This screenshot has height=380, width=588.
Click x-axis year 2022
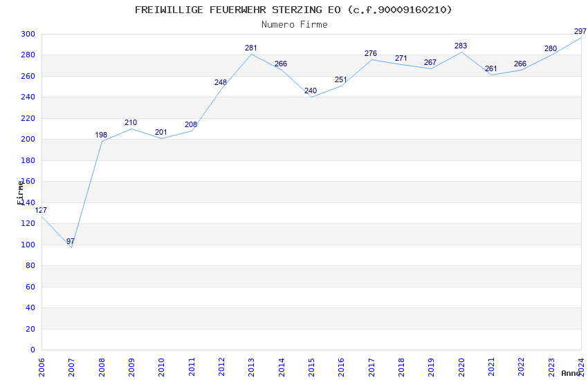coord(522,368)
